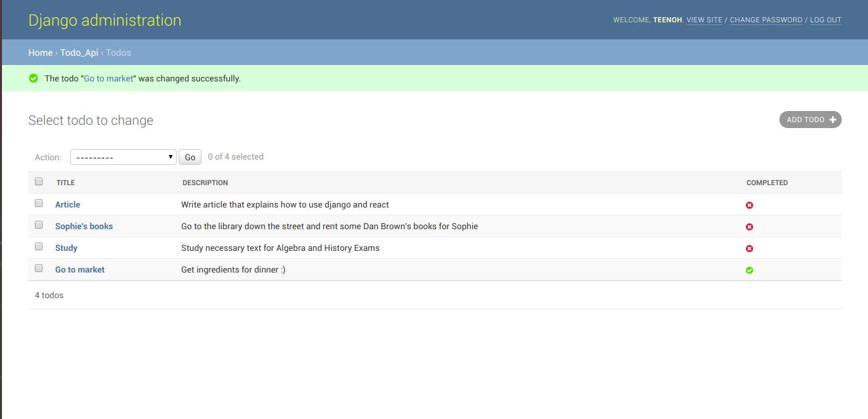Open the Go to market link in the message
This screenshot has height=419, width=868.
pyautogui.click(x=108, y=78)
